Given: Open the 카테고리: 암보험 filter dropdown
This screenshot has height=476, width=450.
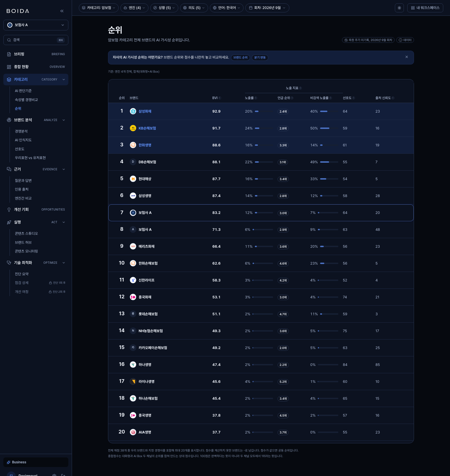Looking at the screenshot, I should pyautogui.click(x=99, y=8).
